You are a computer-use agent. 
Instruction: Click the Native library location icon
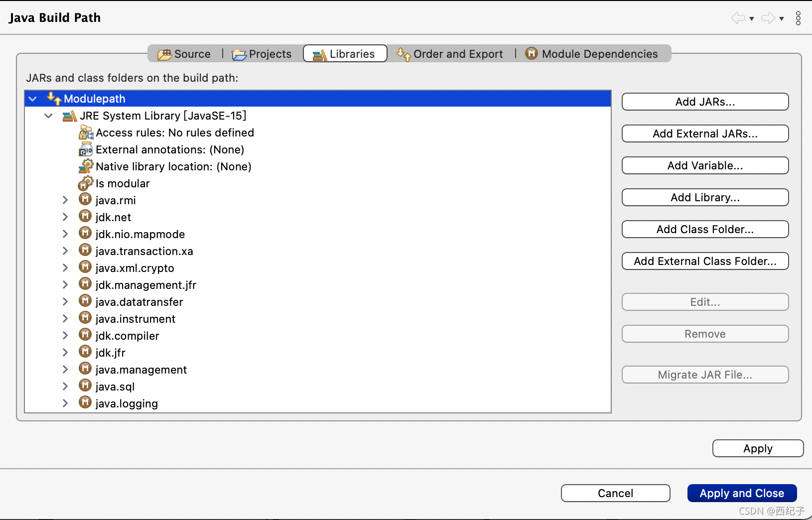(86, 166)
